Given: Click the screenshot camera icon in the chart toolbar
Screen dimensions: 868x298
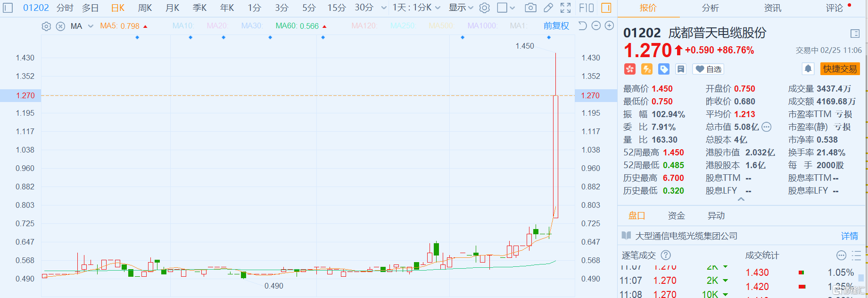Looking at the screenshot, I should 530,8.
